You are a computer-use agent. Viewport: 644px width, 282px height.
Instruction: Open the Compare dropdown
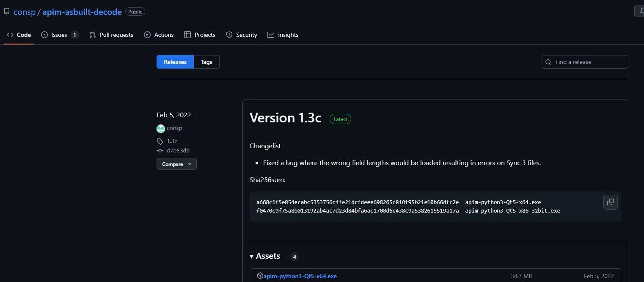176,164
